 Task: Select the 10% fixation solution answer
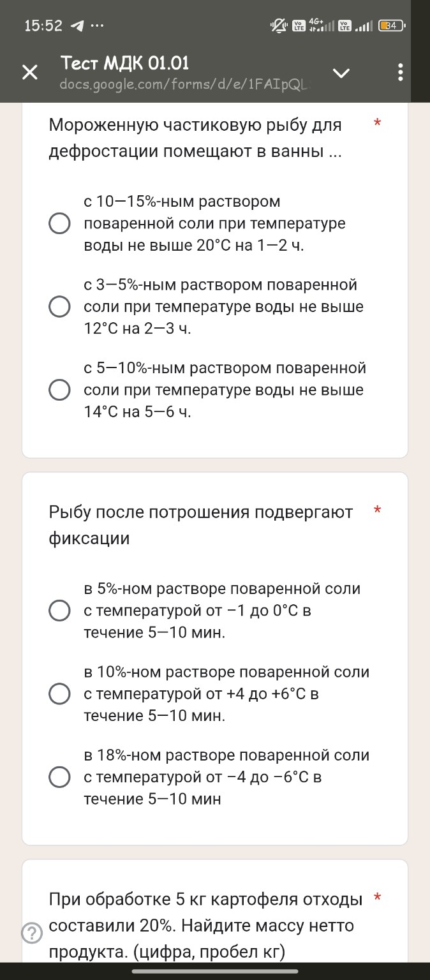pyautogui.click(x=59, y=694)
